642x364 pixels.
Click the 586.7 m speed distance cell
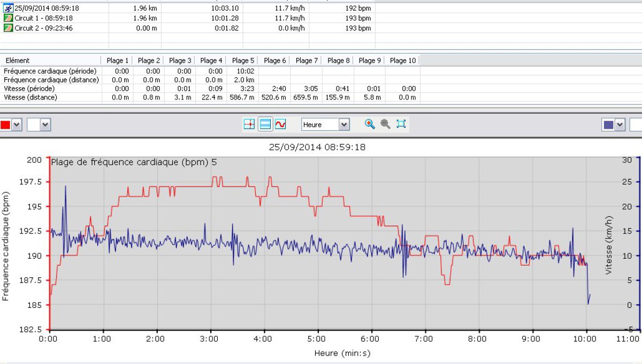tap(242, 97)
